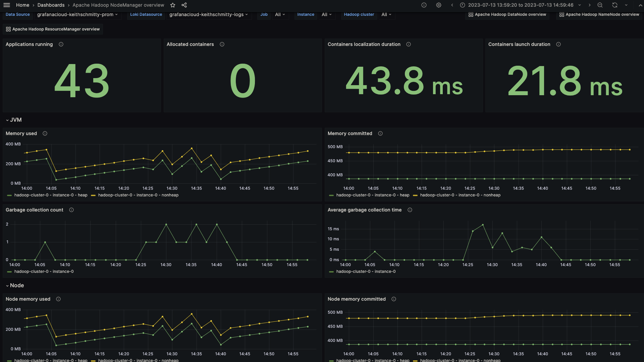Switch to Apache Hadoop NameNode overview tab
Image resolution: width=644 pixels, height=362 pixels.
pos(599,15)
